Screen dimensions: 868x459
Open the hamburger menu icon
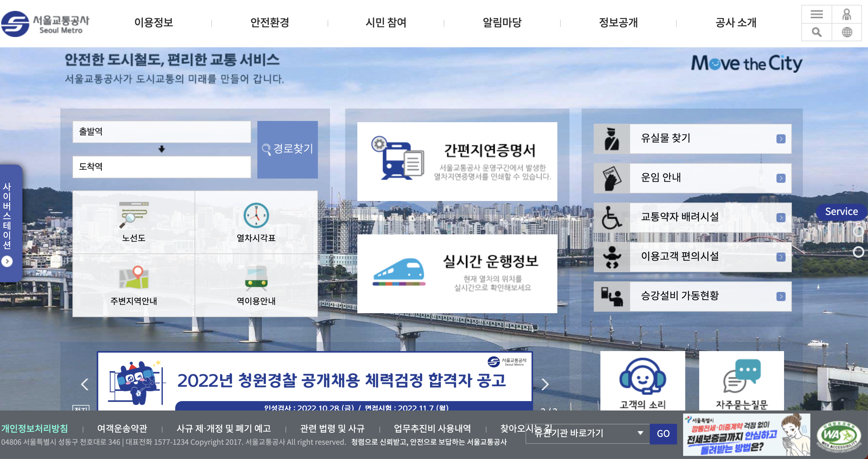(817, 15)
